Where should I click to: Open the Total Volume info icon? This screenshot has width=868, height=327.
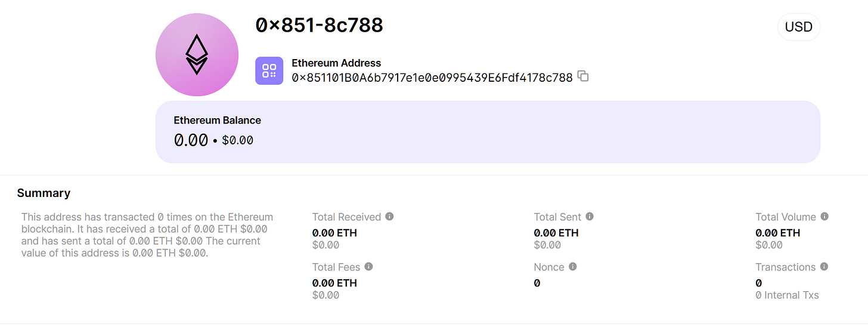[x=824, y=217]
